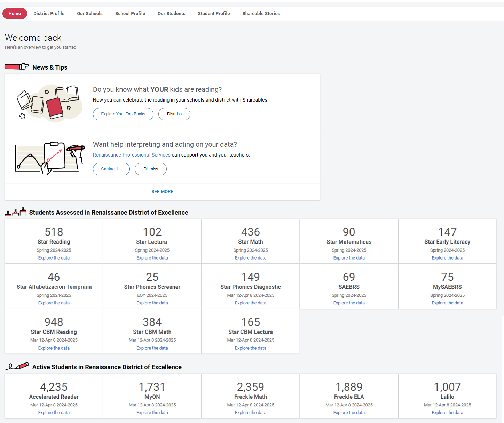Click the MySAEBRS card title

tap(447, 287)
